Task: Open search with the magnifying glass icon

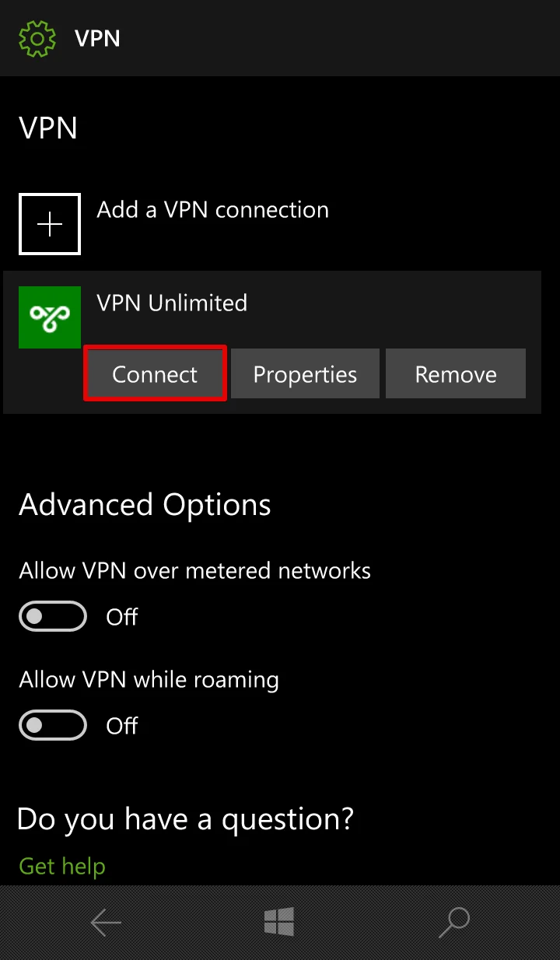Action: pos(453,923)
